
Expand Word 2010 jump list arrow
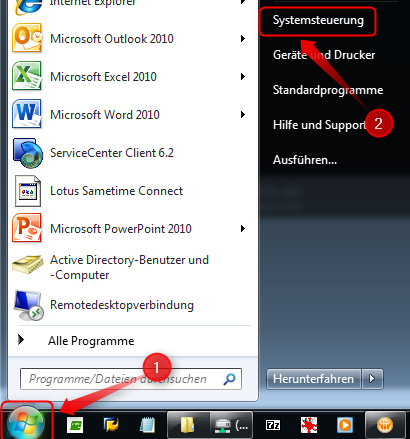coord(243,115)
